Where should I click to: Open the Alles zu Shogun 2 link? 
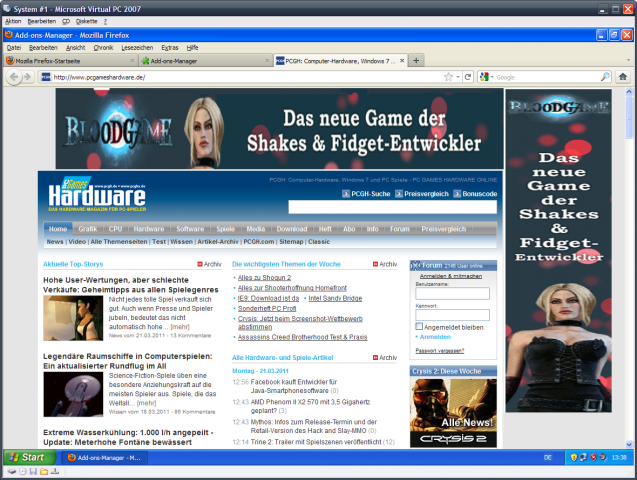click(264, 278)
